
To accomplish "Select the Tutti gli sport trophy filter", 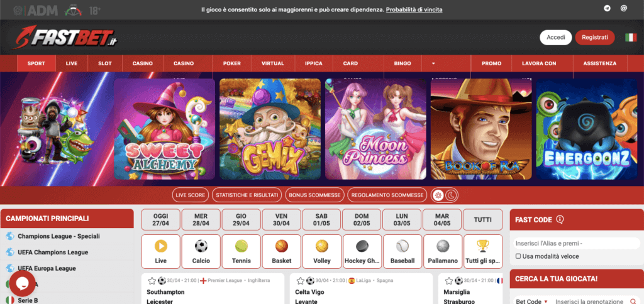I will pyautogui.click(x=482, y=251).
